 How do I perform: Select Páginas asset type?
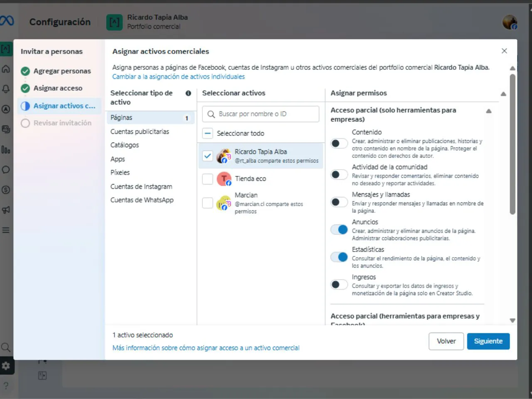(x=150, y=118)
